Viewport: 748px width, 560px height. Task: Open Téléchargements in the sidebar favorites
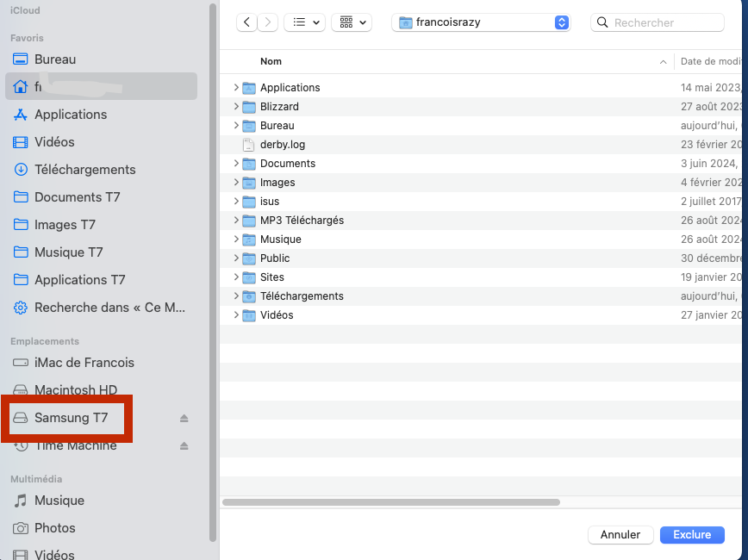click(x=84, y=170)
